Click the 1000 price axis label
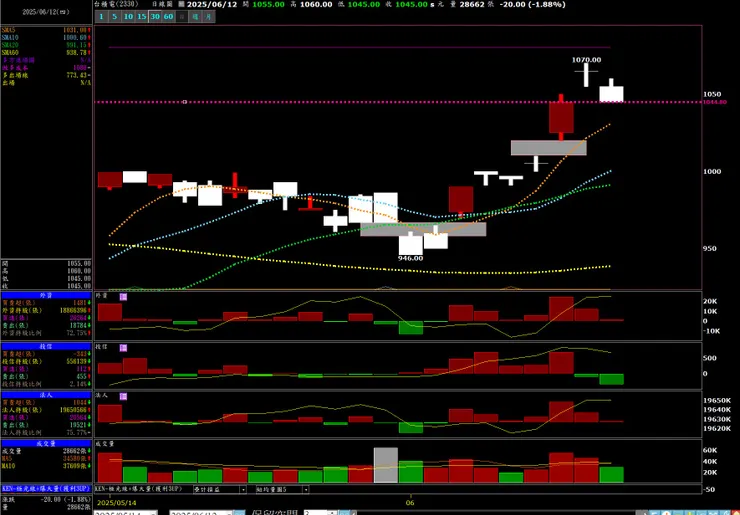The image size is (740, 515). tap(713, 171)
